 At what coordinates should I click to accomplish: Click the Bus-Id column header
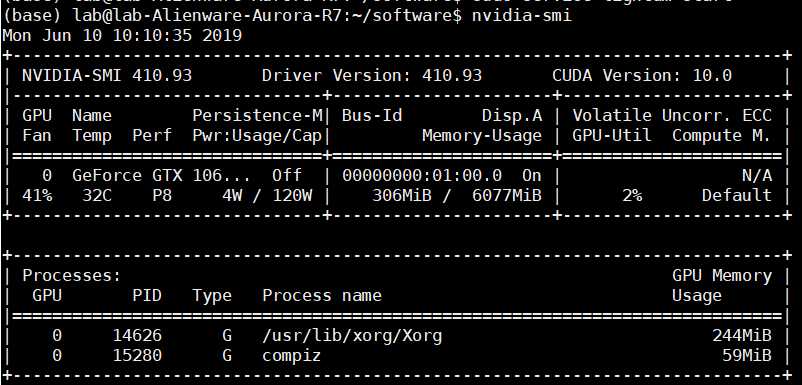(372, 116)
